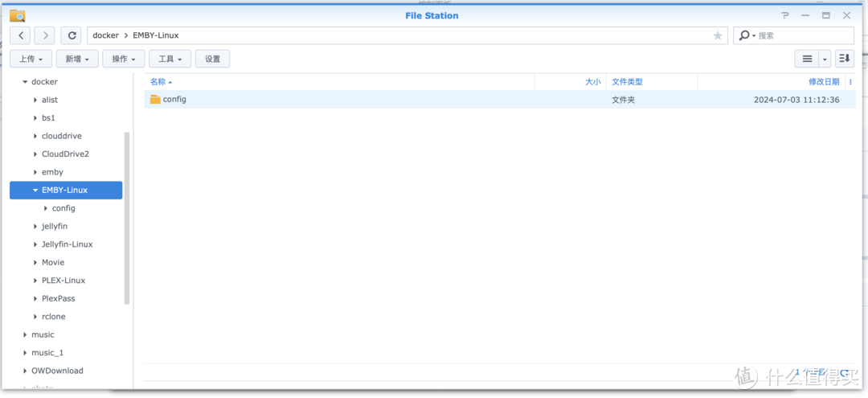The width and height of the screenshot is (868, 398).
Task: Sort by 修改日期 column header
Action: (x=824, y=82)
